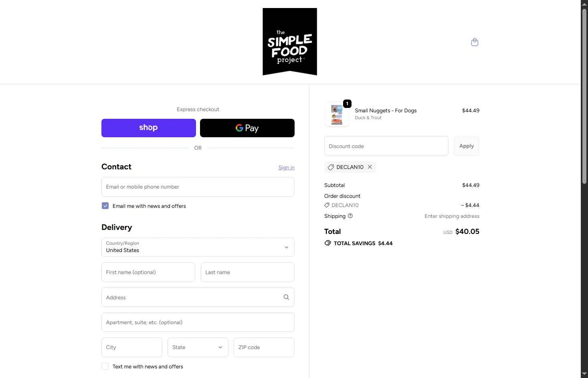Open the State dropdown
The height and width of the screenshot is (378, 588).
tap(198, 347)
